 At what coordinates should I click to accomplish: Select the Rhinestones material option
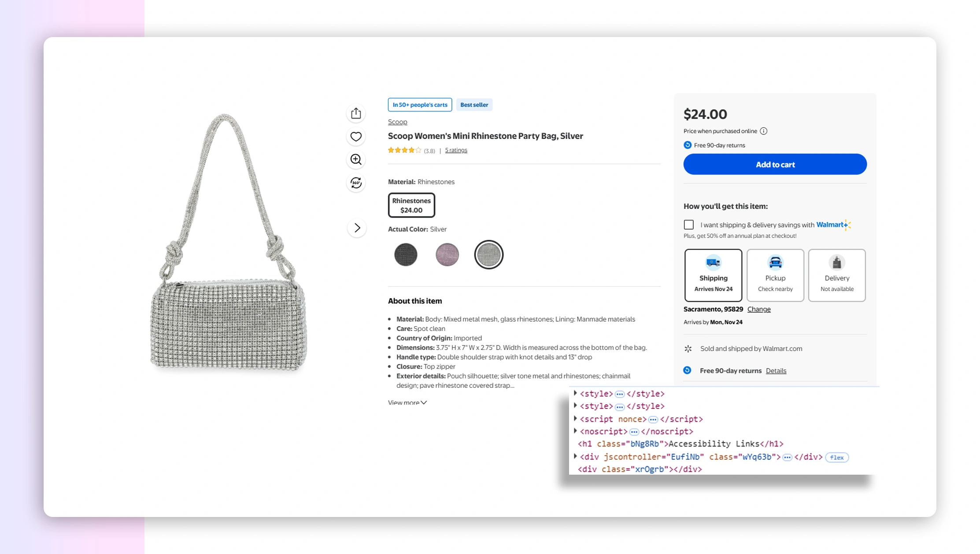411,205
